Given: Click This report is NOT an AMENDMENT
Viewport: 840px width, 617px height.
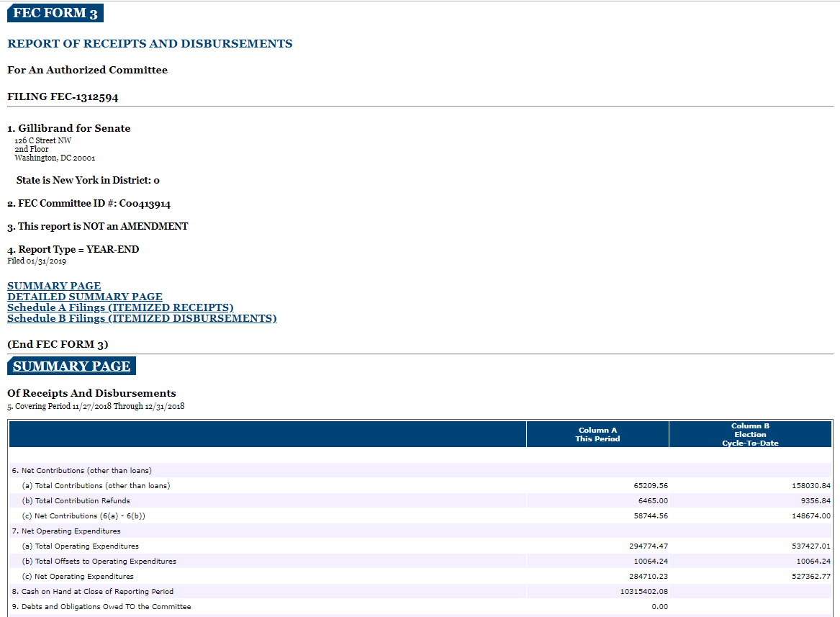Looking at the screenshot, I should click(97, 226).
